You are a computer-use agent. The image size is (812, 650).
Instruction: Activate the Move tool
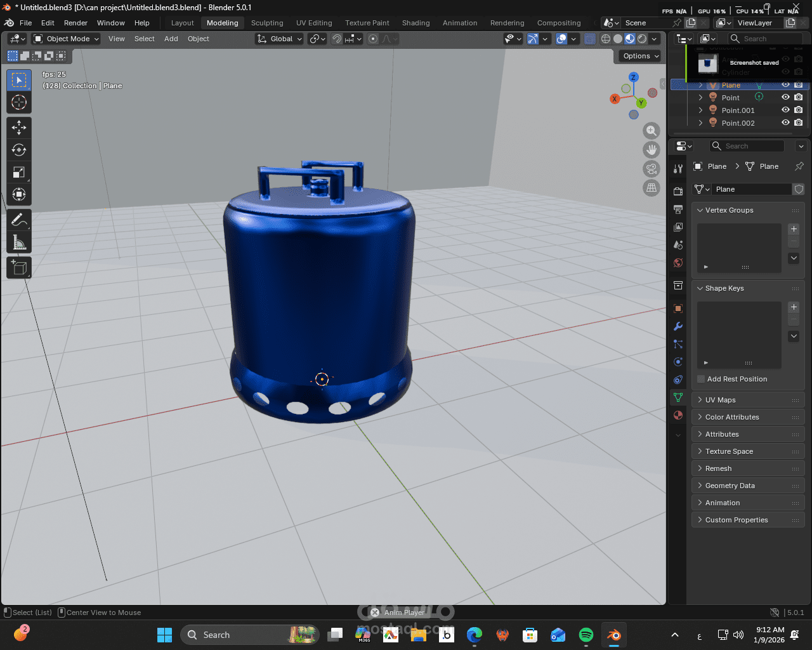tap(19, 128)
